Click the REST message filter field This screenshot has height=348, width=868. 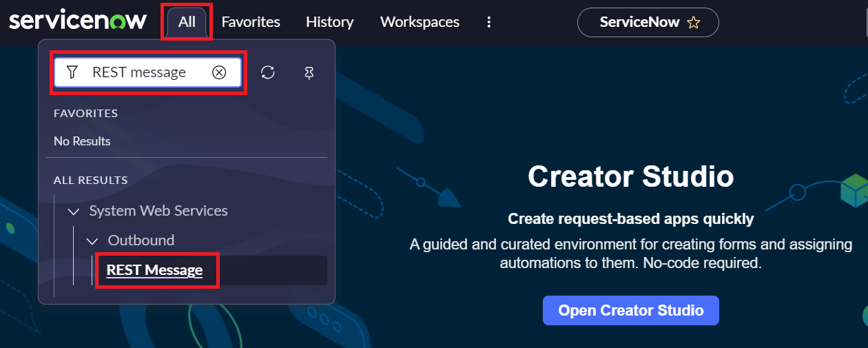click(x=148, y=72)
